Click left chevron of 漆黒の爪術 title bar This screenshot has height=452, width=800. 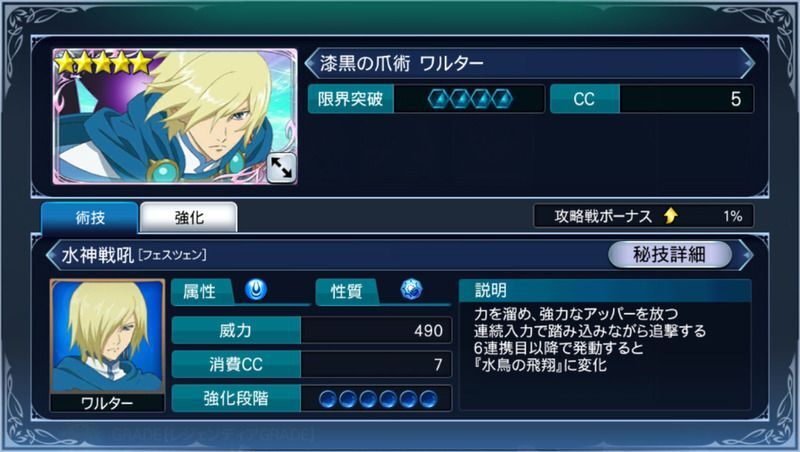click(311, 63)
